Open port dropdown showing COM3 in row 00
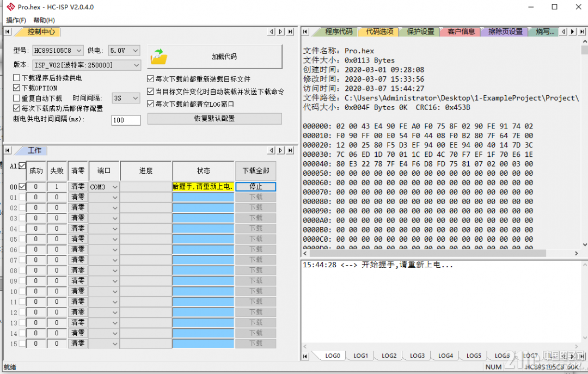The height and width of the screenshot is (374, 588). coord(104,187)
